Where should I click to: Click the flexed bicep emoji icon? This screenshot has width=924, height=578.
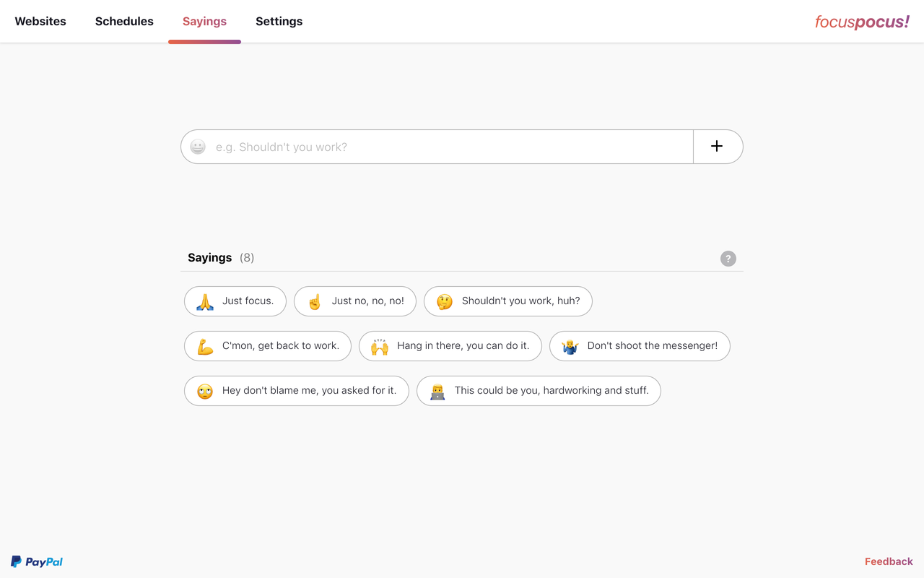point(205,346)
